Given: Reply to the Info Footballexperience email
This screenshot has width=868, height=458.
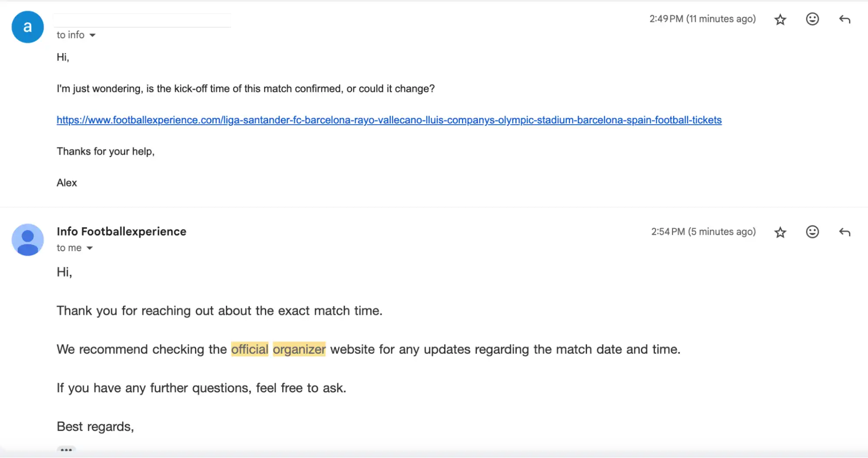Looking at the screenshot, I should (844, 232).
